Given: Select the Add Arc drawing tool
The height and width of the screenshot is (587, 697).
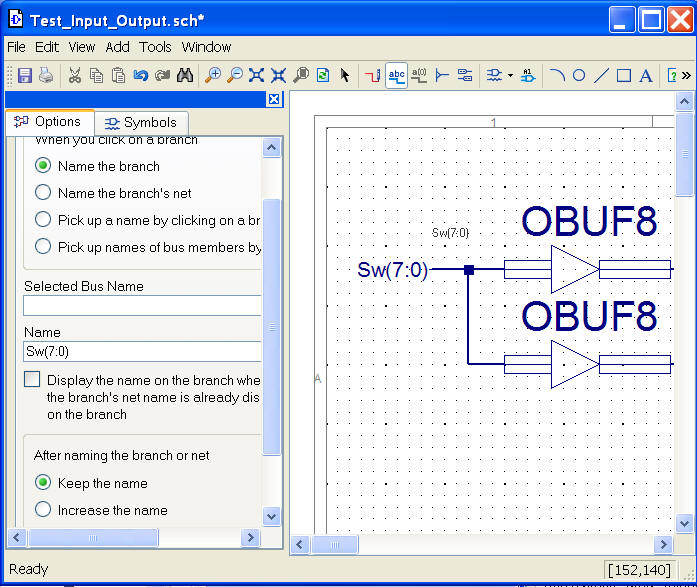Looking at the screenshot, I should (x=557, y=76).
